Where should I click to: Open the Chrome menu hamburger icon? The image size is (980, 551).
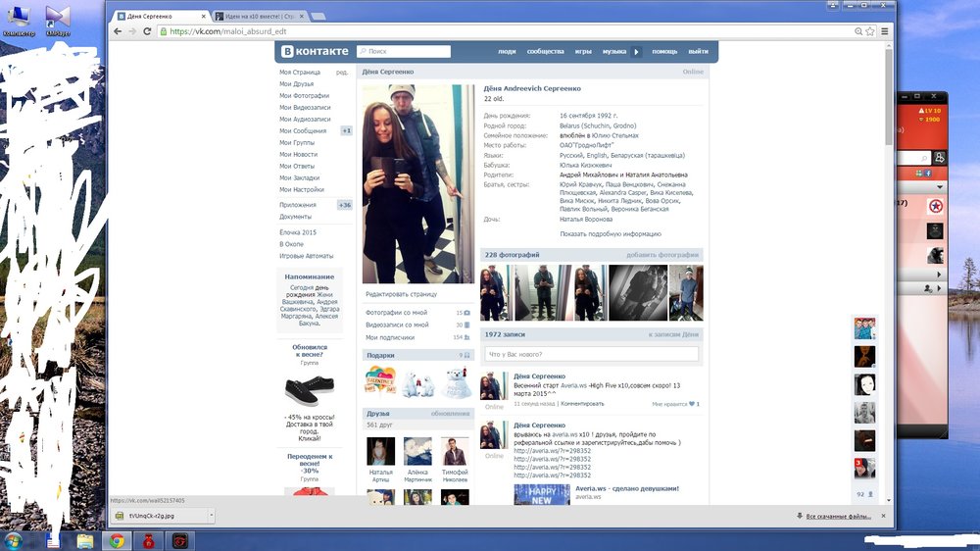pyautogui.click(x=885, y=31)
